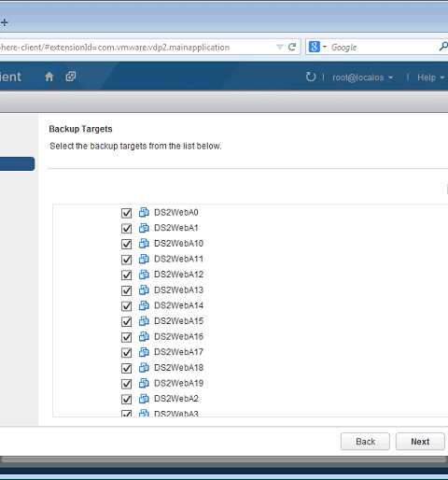Click the highlighted wizard step in the sidebar
Image resolution: width=448 pixels, height=480 pixels.
[17, 163]
